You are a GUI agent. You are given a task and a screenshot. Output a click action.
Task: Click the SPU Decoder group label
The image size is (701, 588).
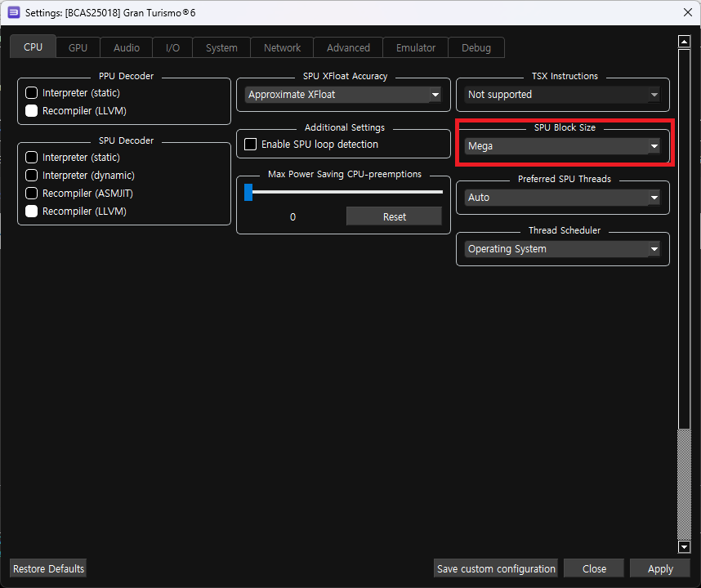point(126,140)
